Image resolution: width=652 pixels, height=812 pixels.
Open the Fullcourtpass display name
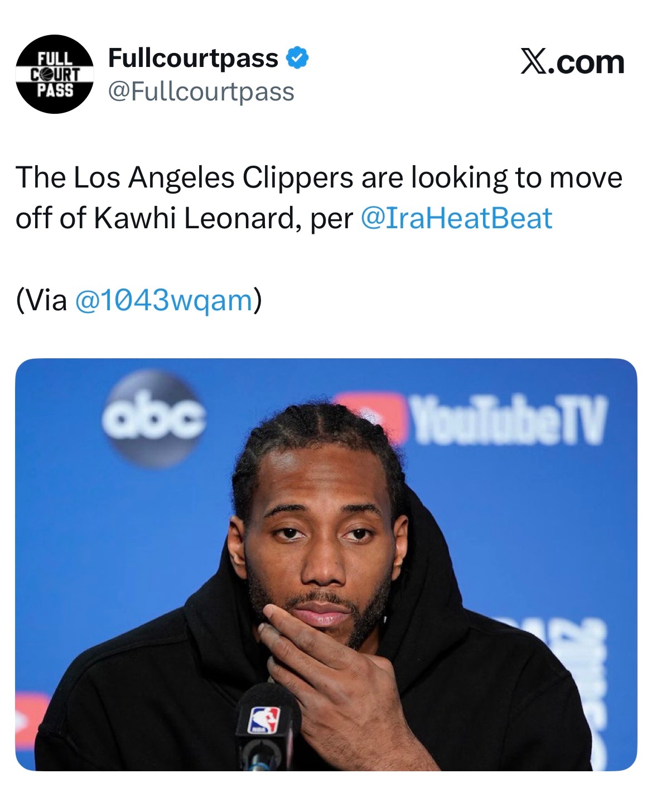pyautogui.click(x=193, y=57)
